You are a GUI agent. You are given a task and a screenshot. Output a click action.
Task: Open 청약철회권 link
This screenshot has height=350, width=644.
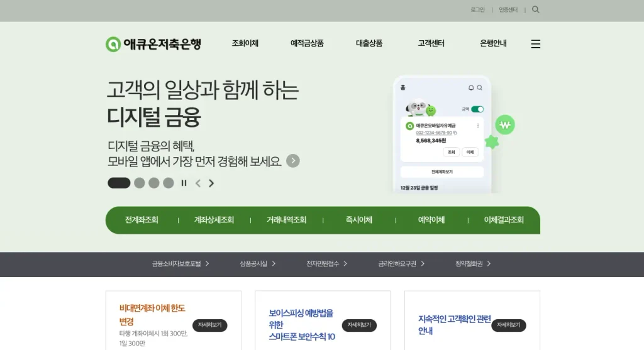[x=469, y=264]
